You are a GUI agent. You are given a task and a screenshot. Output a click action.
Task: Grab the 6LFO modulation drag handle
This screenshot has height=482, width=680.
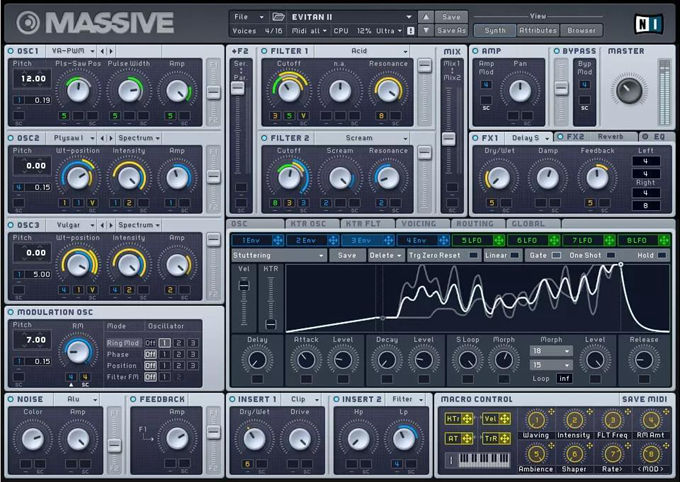pyautogui.click(x=554, y=240)
